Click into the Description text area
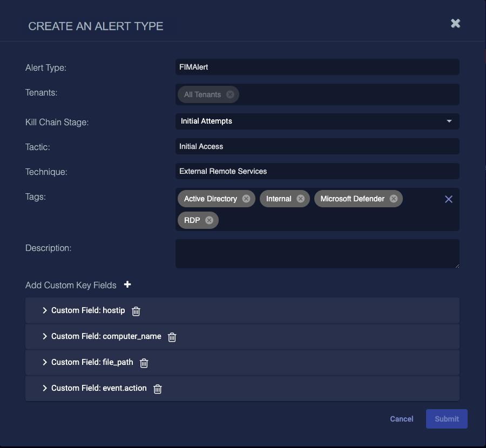The width and height of the screenshot is (486, 448). (x=318, y=254)
